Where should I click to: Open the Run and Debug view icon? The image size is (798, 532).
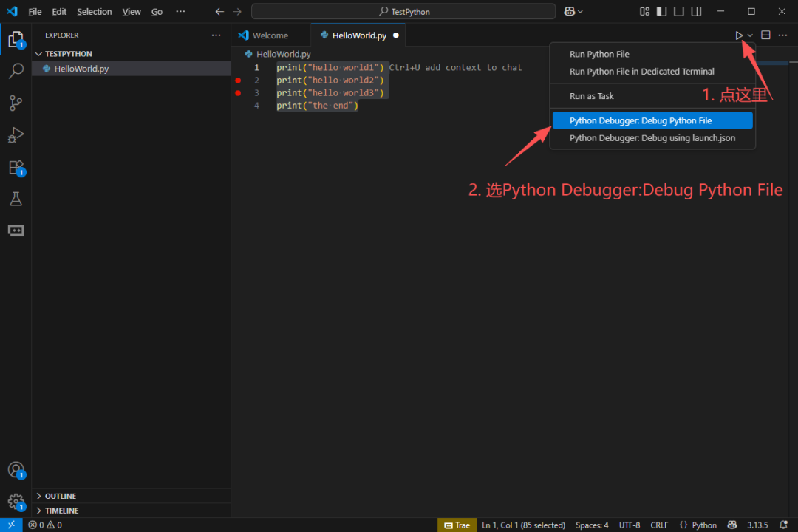16,135
